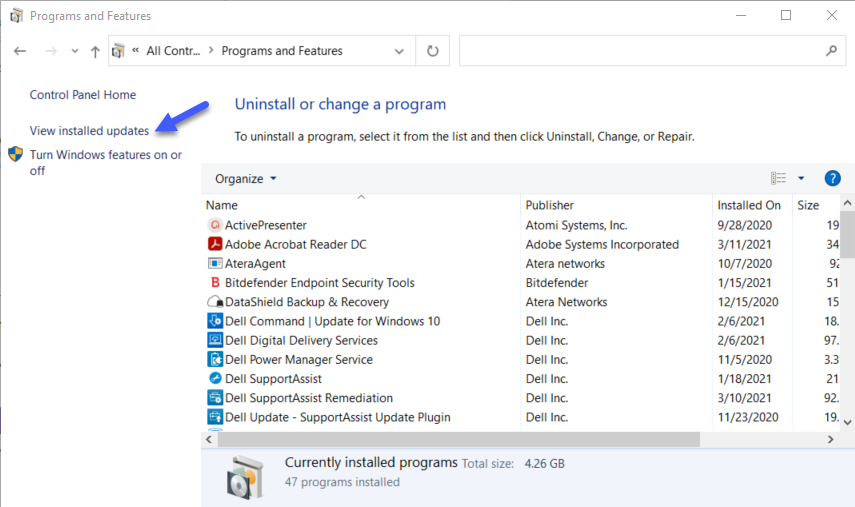855x507 pixels.
Task: Open the Organize dropdown menu
Action: point(246,179)
